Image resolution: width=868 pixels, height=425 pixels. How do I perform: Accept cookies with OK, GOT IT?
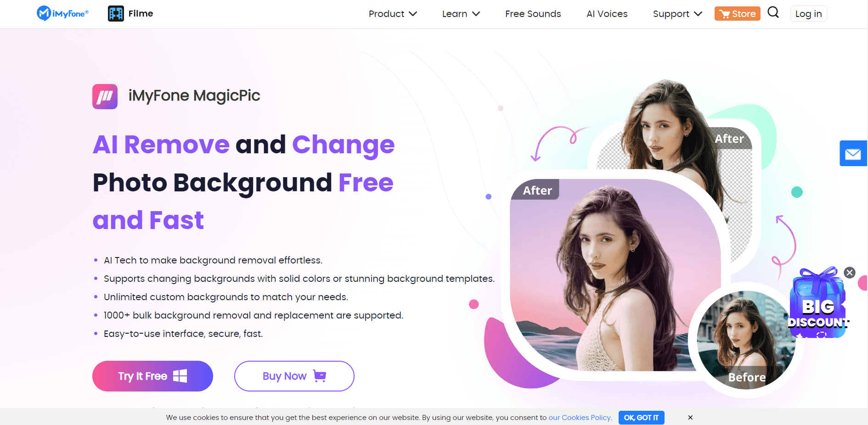pyautogui.click(x=641, y=418)
